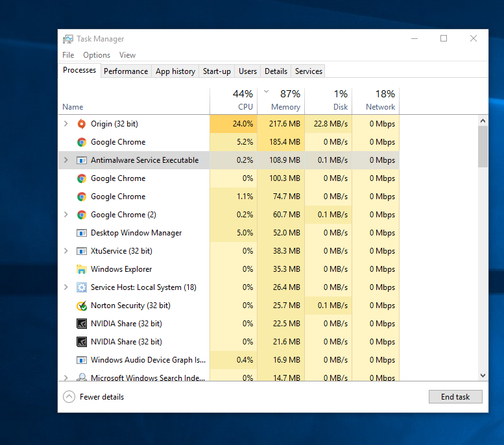Click the sort arrow above Memory column

tap(266, 91)
